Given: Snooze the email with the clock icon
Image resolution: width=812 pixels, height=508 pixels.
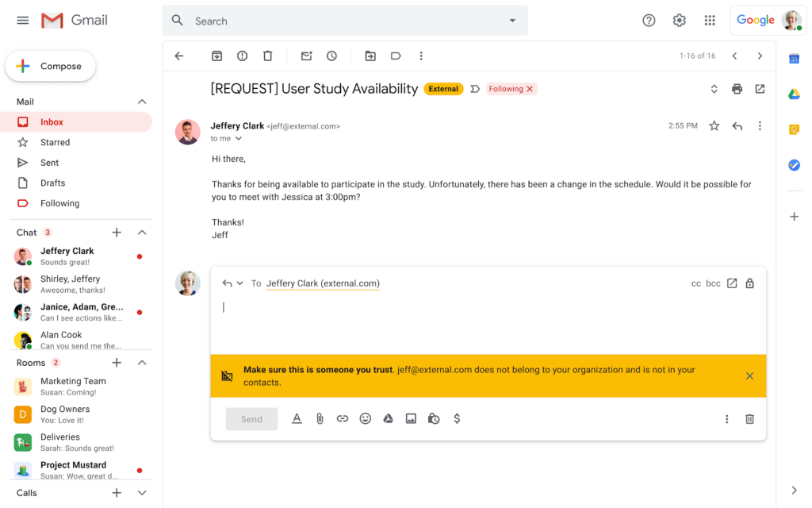Looking at the screenshot, I should pos(331,56).
